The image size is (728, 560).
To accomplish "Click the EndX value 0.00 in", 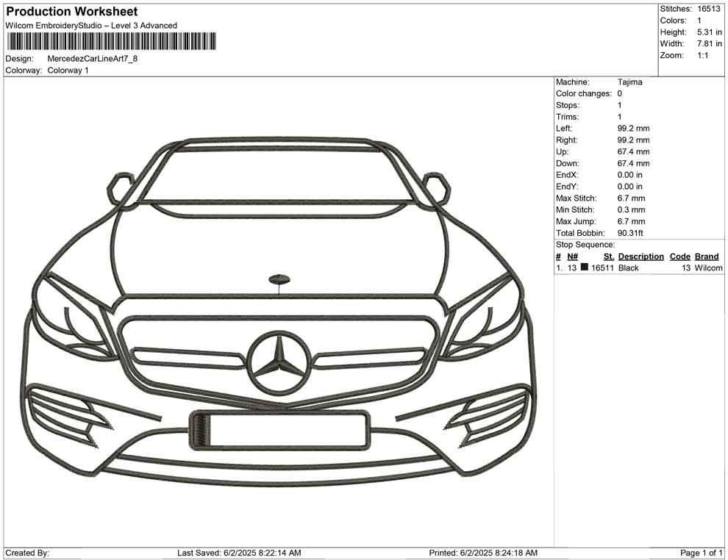I will [x=630, y=175].
